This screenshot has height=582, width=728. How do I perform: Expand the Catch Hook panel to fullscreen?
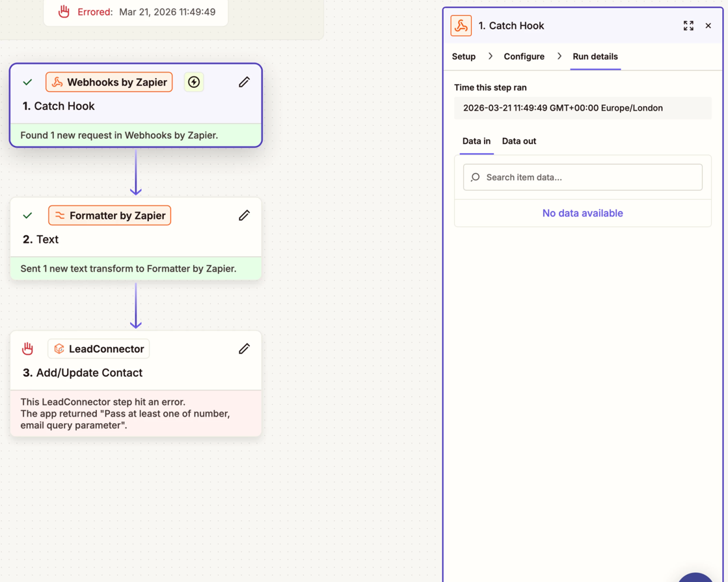click(688, 26)
